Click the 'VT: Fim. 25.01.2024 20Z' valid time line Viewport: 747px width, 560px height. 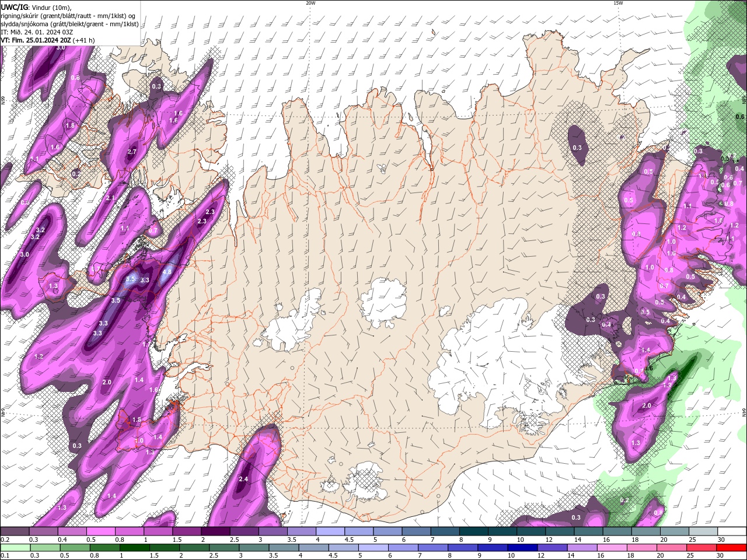37,40
